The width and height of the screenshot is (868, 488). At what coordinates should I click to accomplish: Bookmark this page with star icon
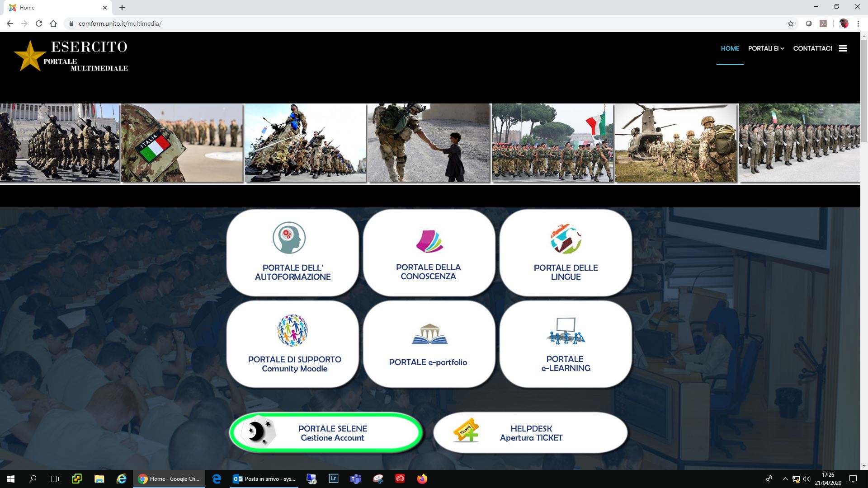(x=791, y=23)
